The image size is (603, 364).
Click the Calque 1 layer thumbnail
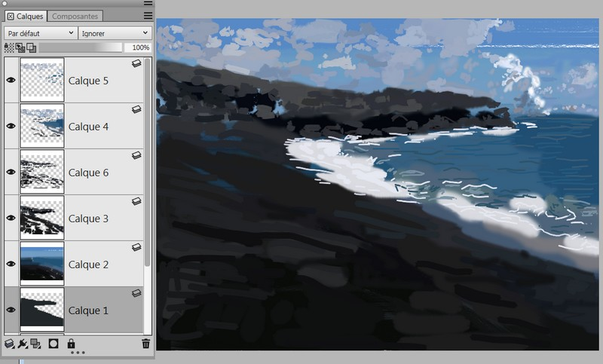coord(42,310)
